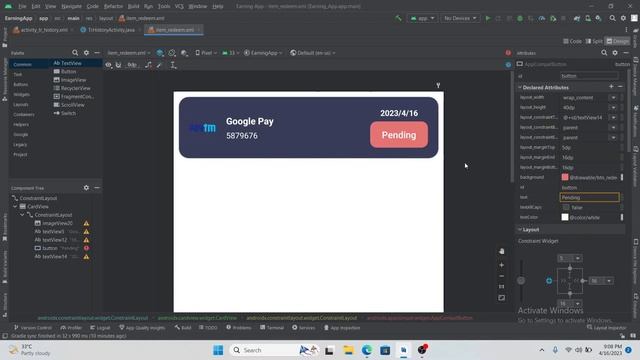This screenshot has height=360, width=640.
Task: Click the night mode icon in design toolbar
Action: 184,53
